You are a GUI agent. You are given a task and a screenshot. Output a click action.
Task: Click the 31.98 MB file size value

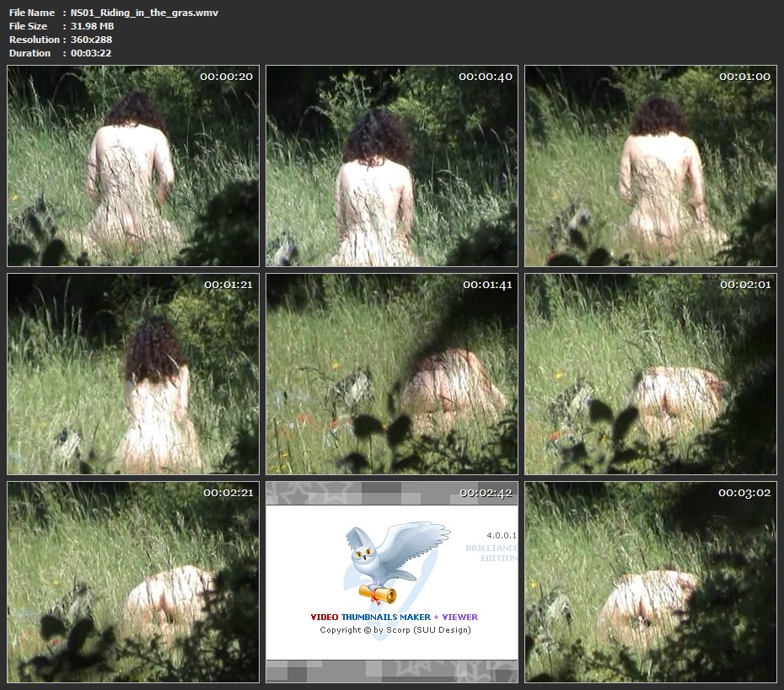pyautogui.click(x=92, y=26)
